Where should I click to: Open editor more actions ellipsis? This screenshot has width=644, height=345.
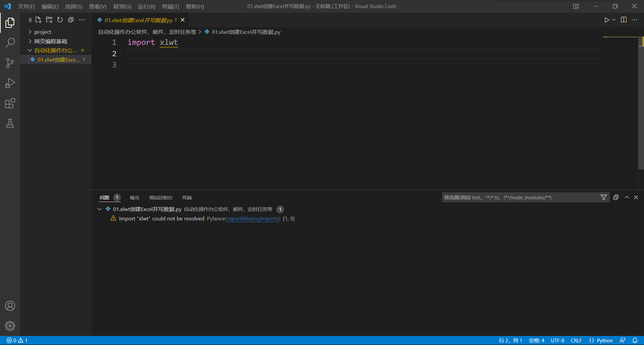(634, 20)
